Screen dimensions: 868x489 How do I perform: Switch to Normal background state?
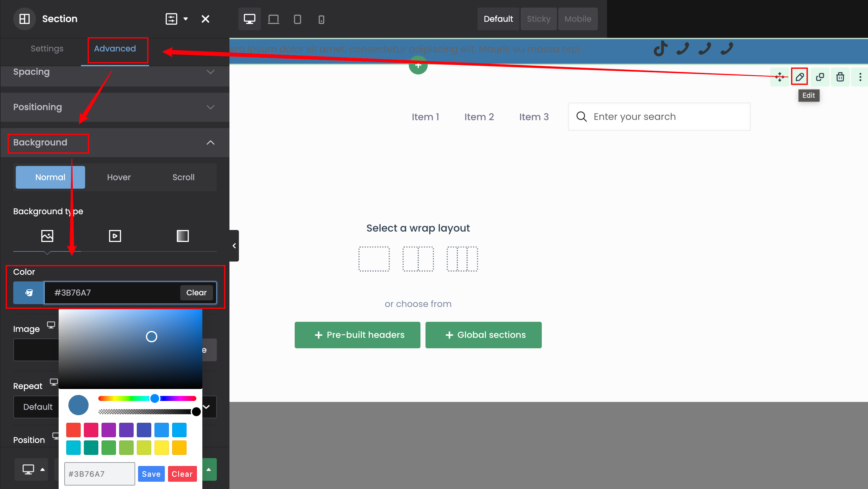[50, 177]
